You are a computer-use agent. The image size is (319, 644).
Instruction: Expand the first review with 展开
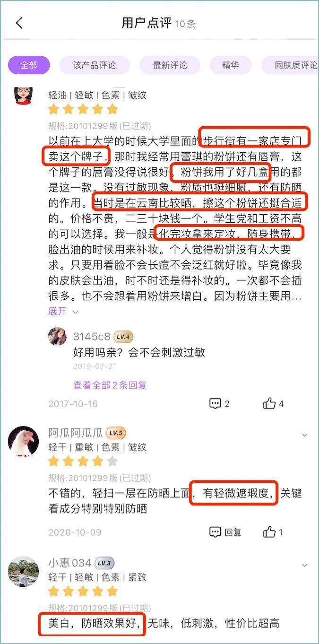coord(63,312)
